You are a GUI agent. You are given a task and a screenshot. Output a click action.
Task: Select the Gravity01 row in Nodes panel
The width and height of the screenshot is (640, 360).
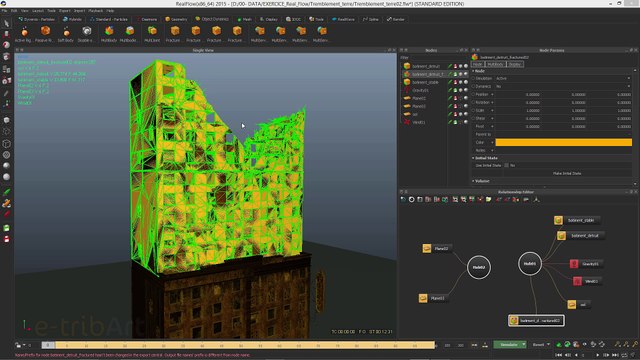click(x=435, y=90)
